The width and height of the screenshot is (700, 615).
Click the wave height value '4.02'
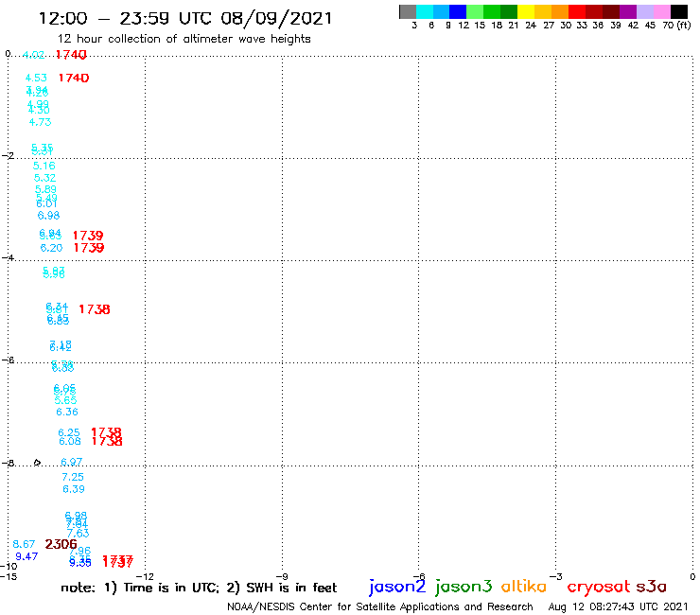pos(34,55)
